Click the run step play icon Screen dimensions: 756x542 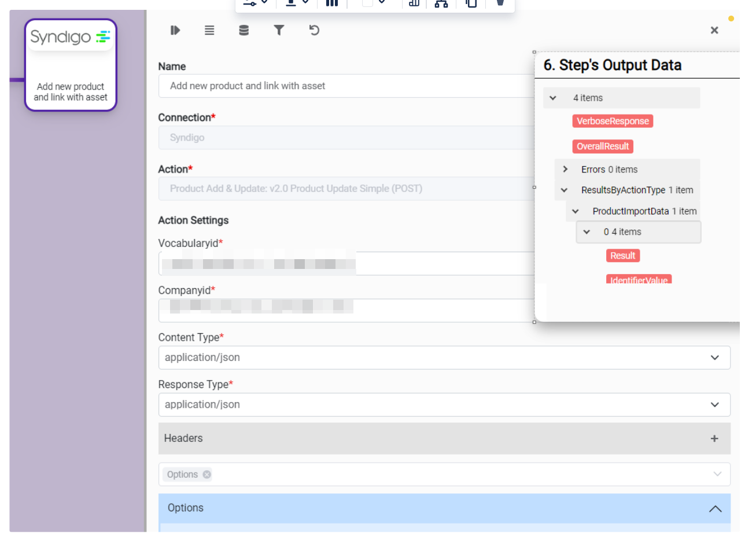pyautogui.click(x=175, y=30)
